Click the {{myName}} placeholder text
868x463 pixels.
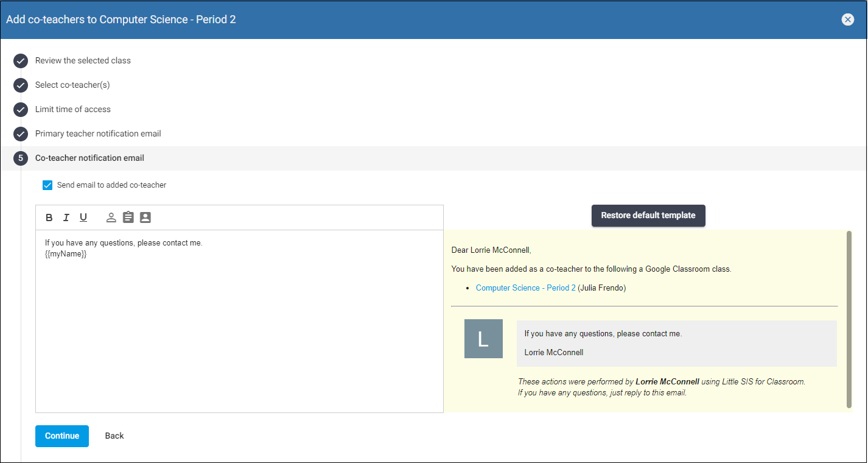point(66,254)
